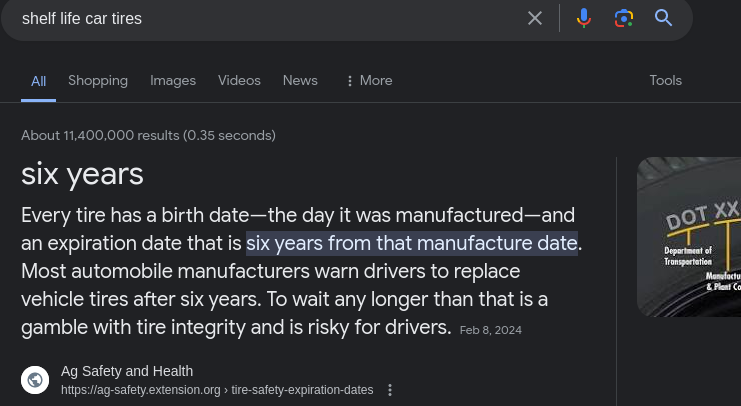Switch to the Videos tab
Image resolution: width=741 pixels, height=406 pixels.
click(239, 80)
